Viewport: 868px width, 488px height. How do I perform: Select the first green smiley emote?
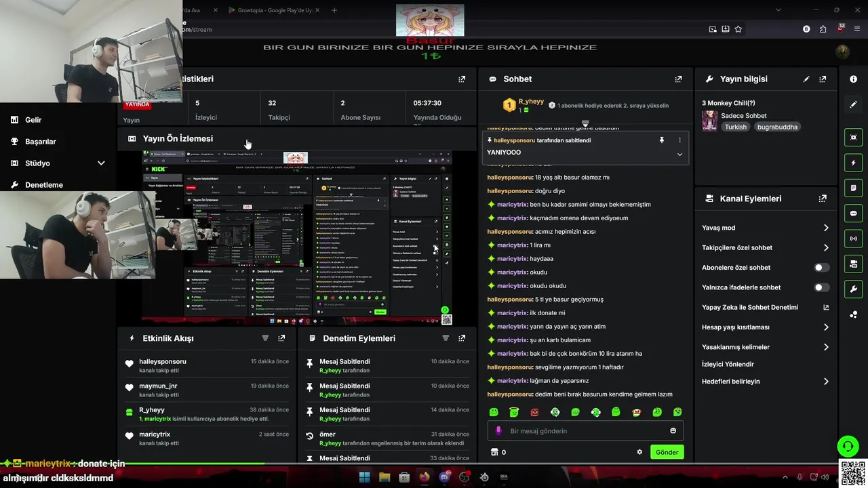click(x=494, y=412)
